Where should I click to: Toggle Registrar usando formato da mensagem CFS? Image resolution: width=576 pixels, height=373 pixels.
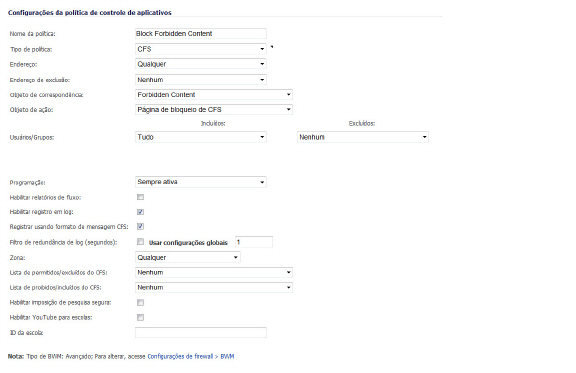point(140,227)
